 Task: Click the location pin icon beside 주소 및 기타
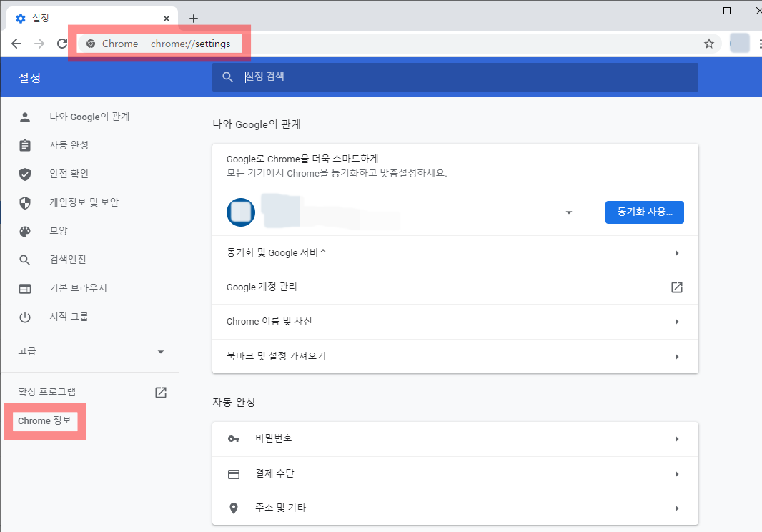[234, 508]
